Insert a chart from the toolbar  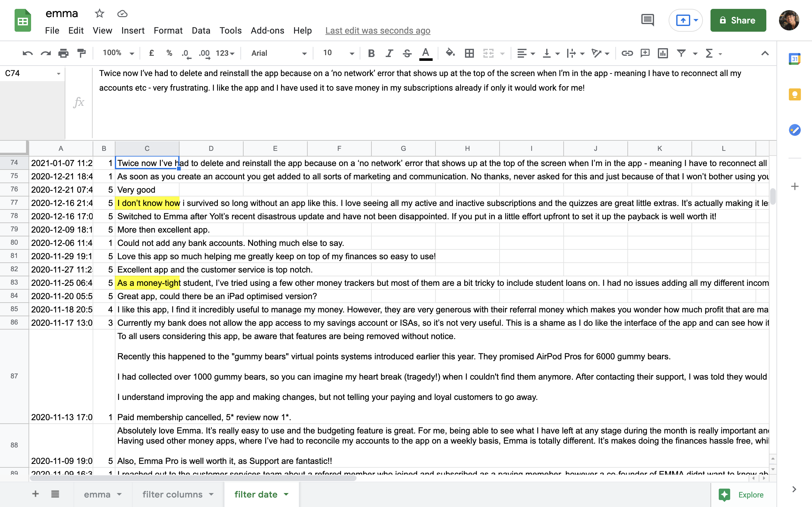[x=663, y=53]
